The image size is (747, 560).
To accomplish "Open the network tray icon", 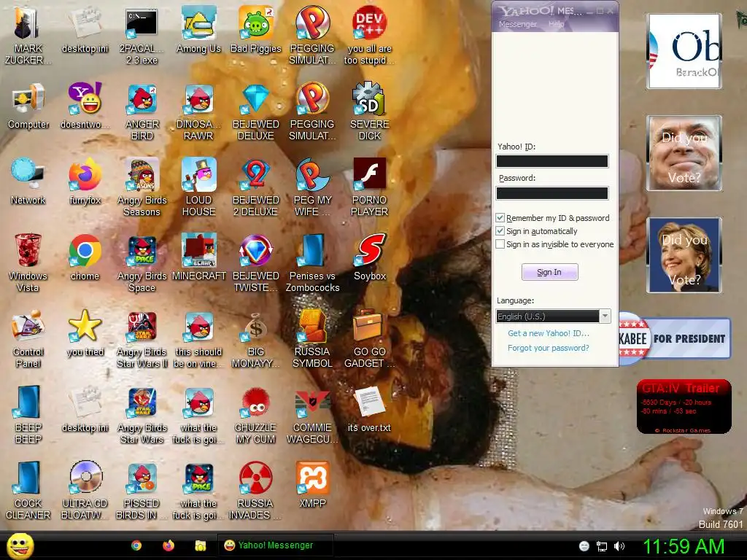I will (x=602, y=546).
